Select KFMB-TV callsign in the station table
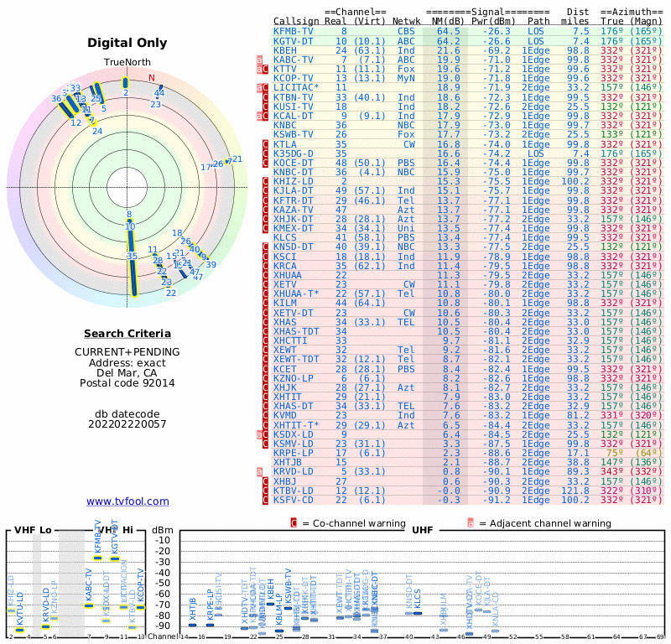 tap(294, 31)
